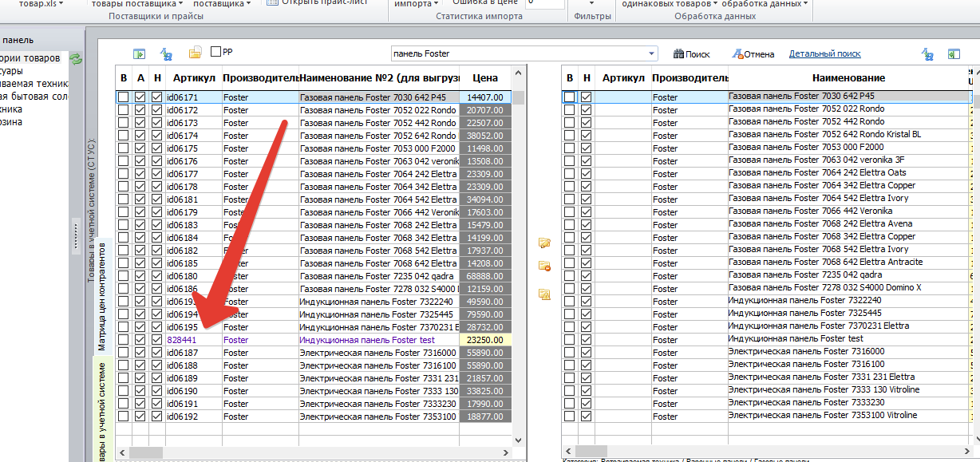The width and height of the screenshot is (980, 462).
Task: Click the green panel icon at far right
Action: click(x=954, y=54)
